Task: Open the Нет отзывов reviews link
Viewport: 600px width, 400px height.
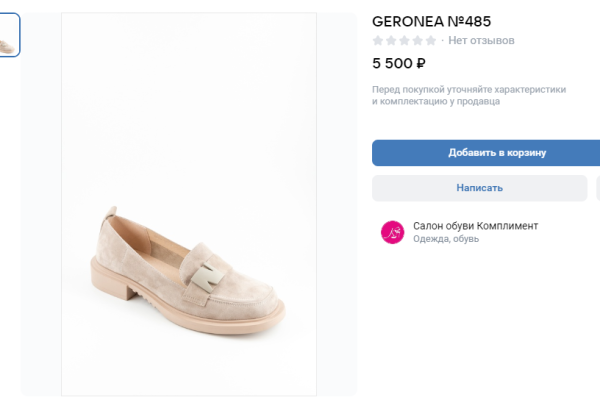Action: (x=482, y=41)
